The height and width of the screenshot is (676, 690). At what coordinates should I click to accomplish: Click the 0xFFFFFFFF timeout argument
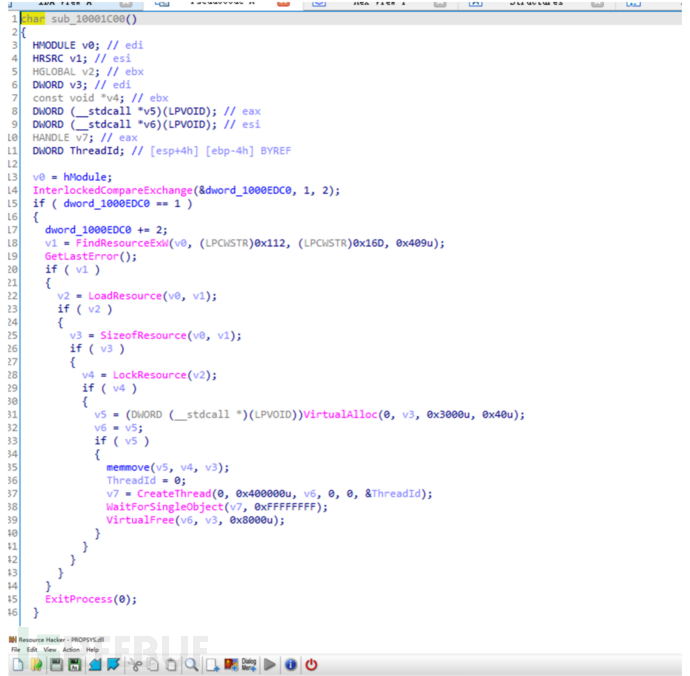pyautogui.click(x=285, y=507)
